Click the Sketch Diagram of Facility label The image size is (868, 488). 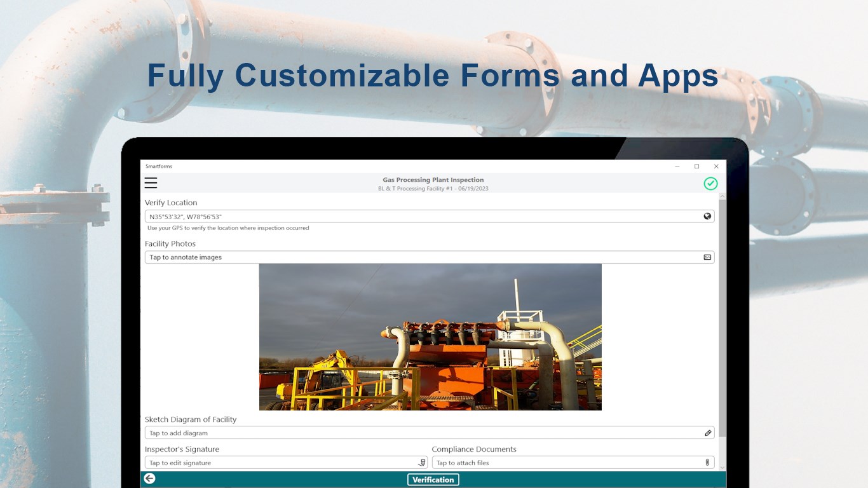tap(191, 419)
